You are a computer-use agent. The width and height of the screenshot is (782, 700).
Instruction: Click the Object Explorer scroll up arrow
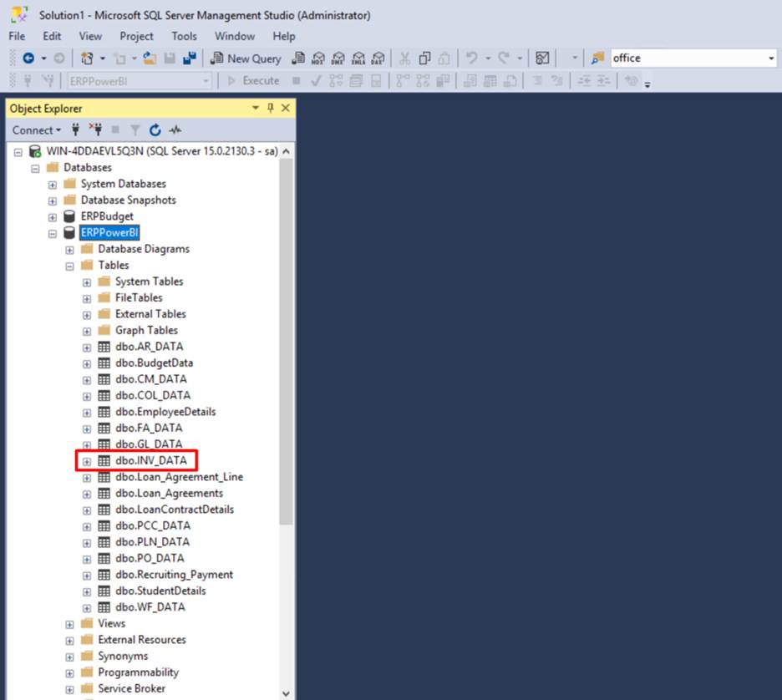(x=287, y=151)
